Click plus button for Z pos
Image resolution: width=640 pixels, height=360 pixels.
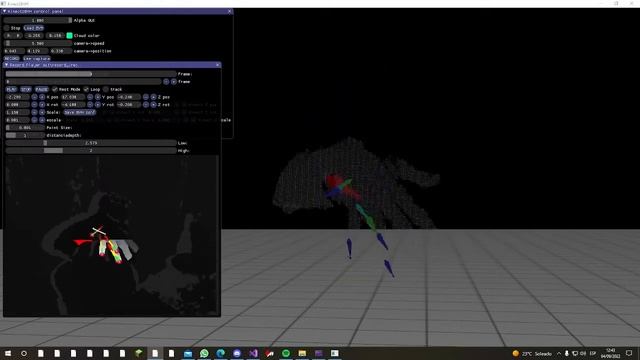[x=153, y=97]
